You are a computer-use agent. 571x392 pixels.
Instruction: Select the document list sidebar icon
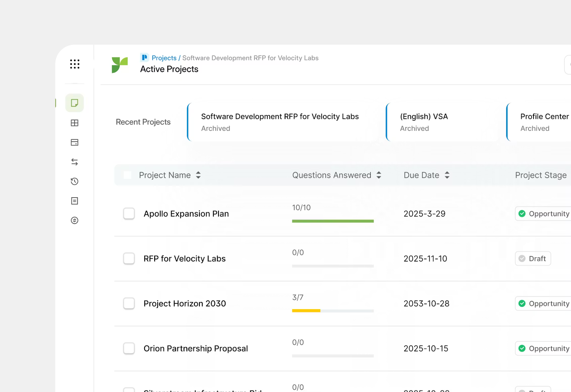pos(75,200)
